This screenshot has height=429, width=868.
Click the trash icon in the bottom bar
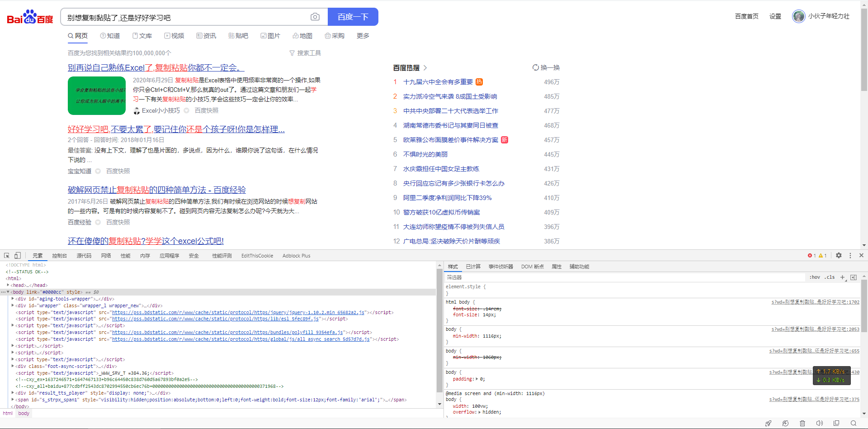802,424
